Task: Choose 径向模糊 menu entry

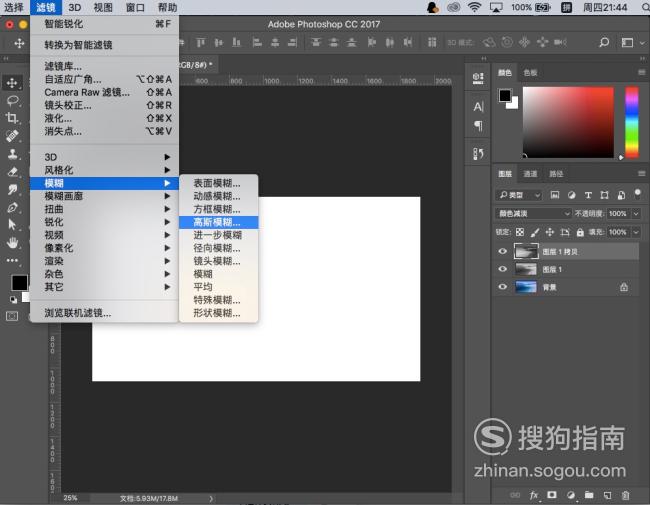Action: click(x=218, y=248)
